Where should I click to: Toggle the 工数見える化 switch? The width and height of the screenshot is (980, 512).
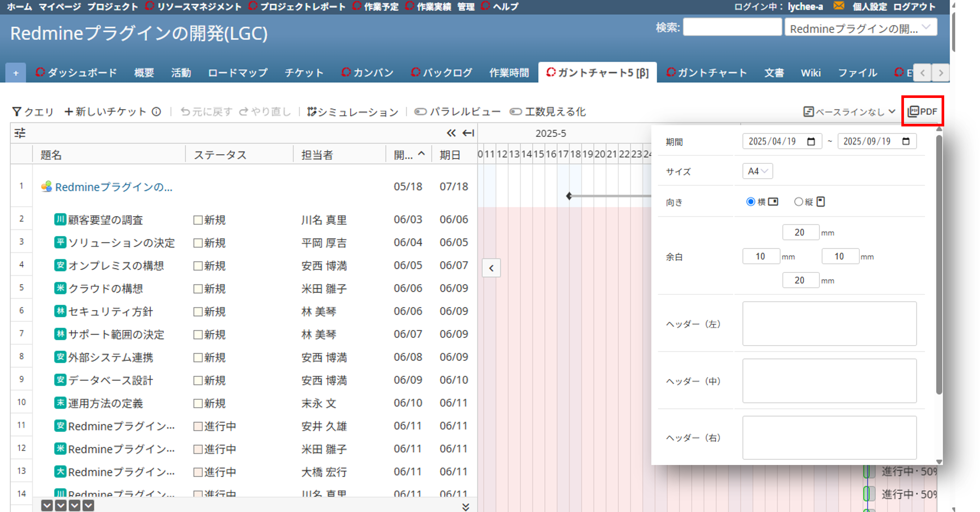pos(515,112)
